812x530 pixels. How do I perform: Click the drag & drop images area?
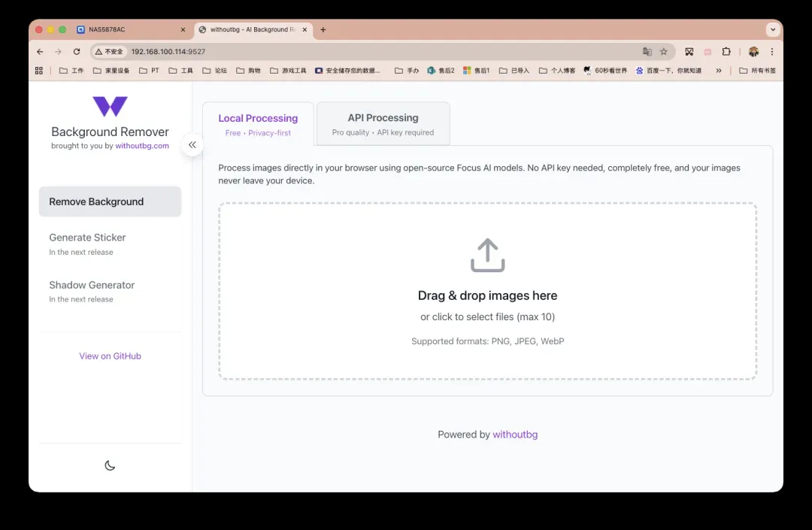(x=487, y=316)
